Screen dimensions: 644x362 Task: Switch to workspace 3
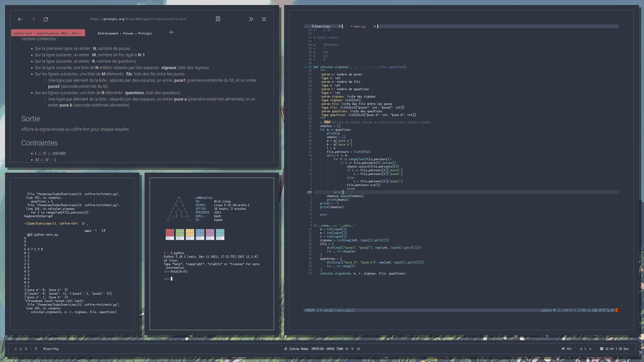pos(26,349)
